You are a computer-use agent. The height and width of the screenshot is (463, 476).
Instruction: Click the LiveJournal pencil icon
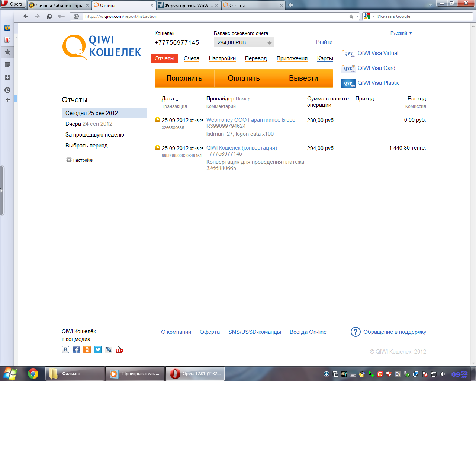click(x=109, y=349)
